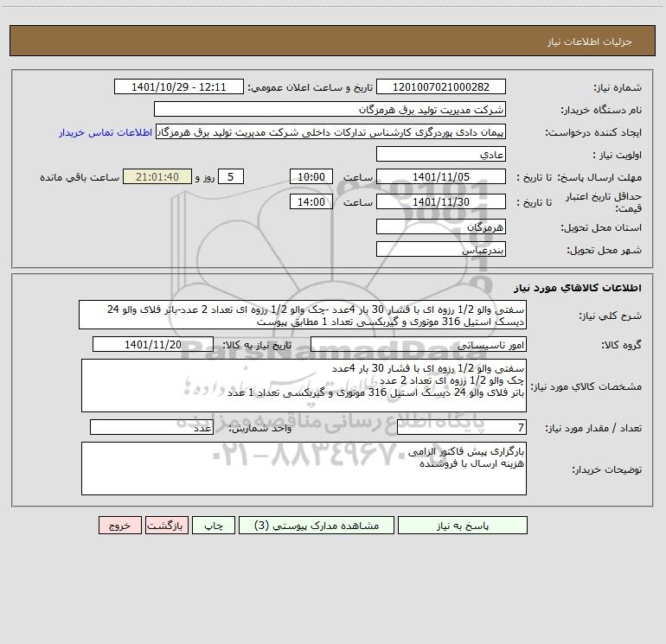
Task: Click the بازگشت back button
Action: 166,525
